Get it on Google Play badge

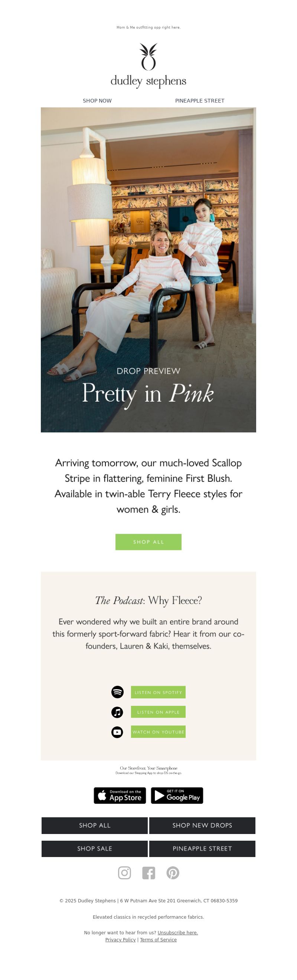[177, 795]
